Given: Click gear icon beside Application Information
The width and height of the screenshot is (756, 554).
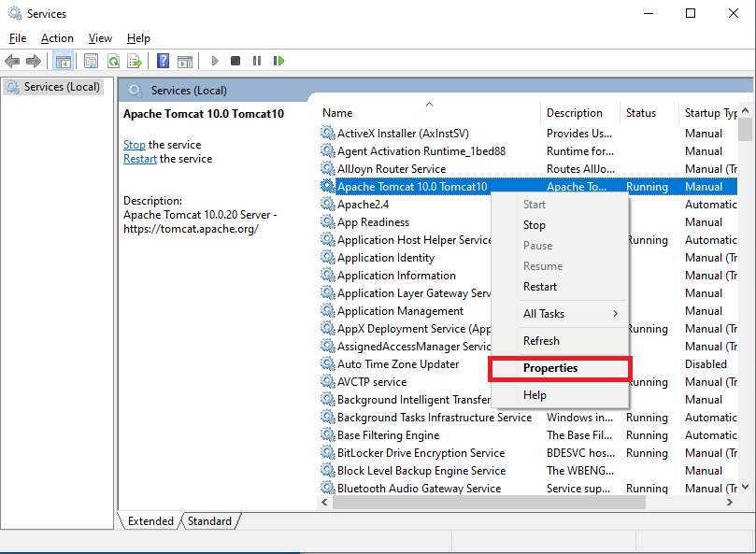Looking at the screenshot, I should pyautogui.click(x=328, y=275).
